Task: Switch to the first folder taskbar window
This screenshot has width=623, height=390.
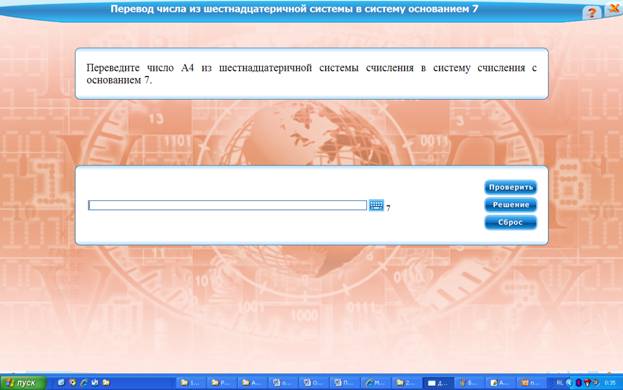Action: pyautogui.click(x=191, y=383)
